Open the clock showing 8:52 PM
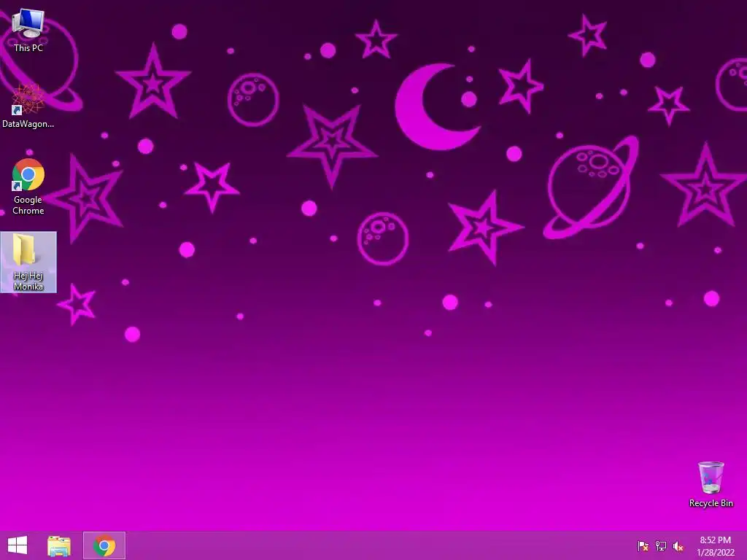 [716, 545]
